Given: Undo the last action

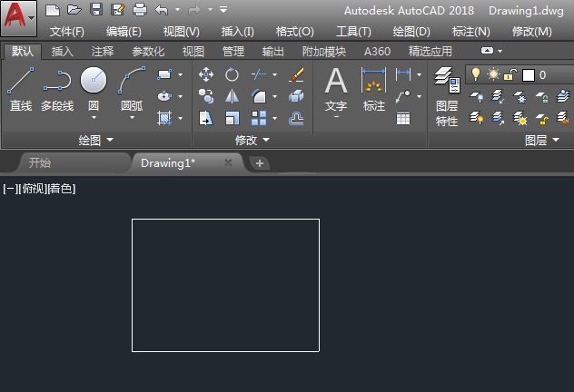Looking at the screenshot, I should click(162, 10).
